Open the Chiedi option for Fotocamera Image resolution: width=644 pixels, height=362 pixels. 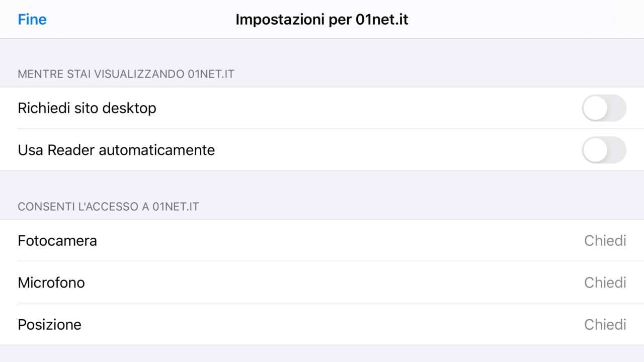click(x=605, y=241)
